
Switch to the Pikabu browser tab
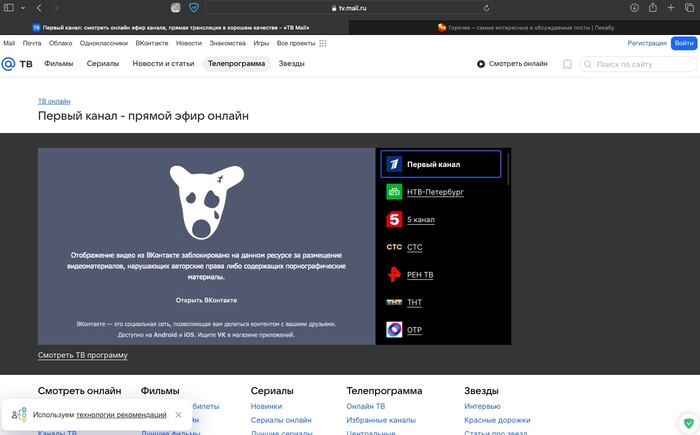click(x=525, y=28)
